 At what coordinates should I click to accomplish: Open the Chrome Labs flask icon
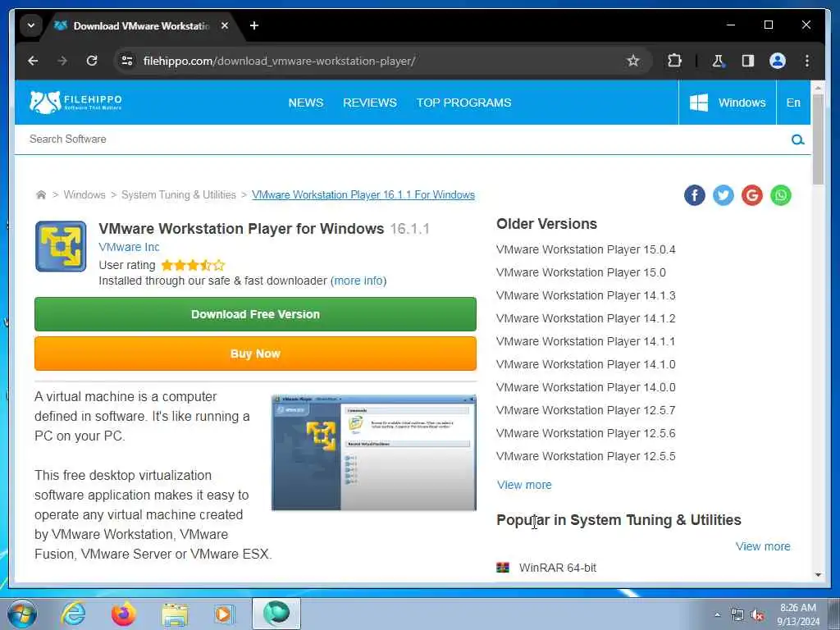718,61
